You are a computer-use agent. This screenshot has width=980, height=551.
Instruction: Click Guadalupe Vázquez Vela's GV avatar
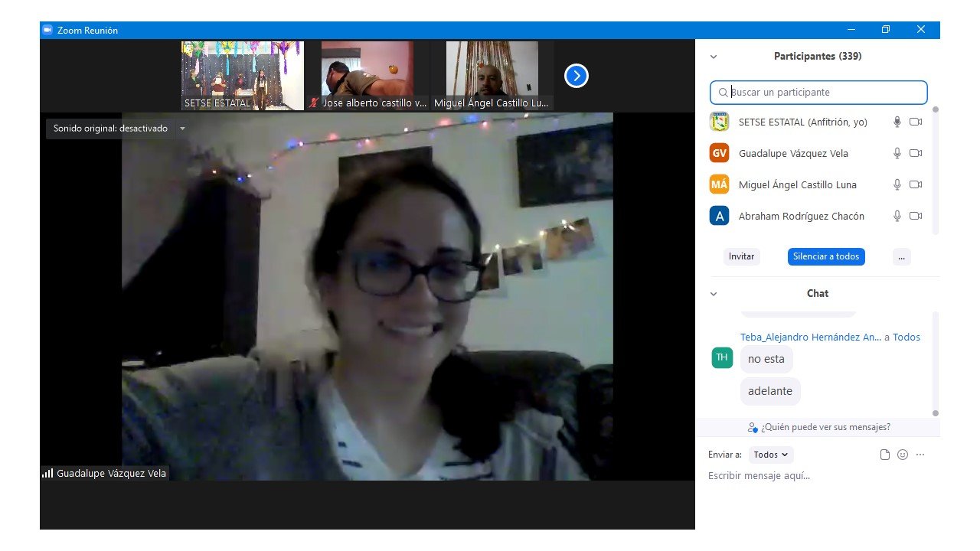[x=719, y=153]
